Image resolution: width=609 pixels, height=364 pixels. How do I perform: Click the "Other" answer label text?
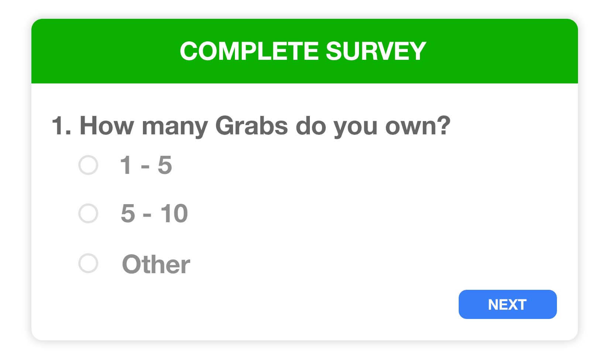[x=156, y=264]
